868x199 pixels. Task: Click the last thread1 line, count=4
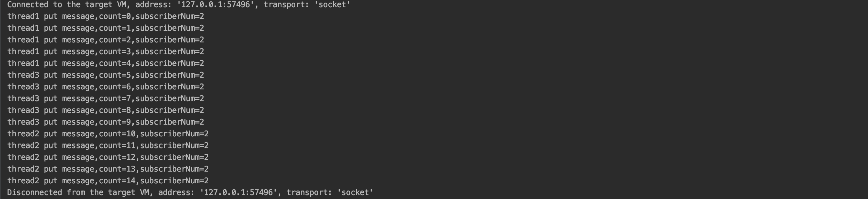(105, 64)
